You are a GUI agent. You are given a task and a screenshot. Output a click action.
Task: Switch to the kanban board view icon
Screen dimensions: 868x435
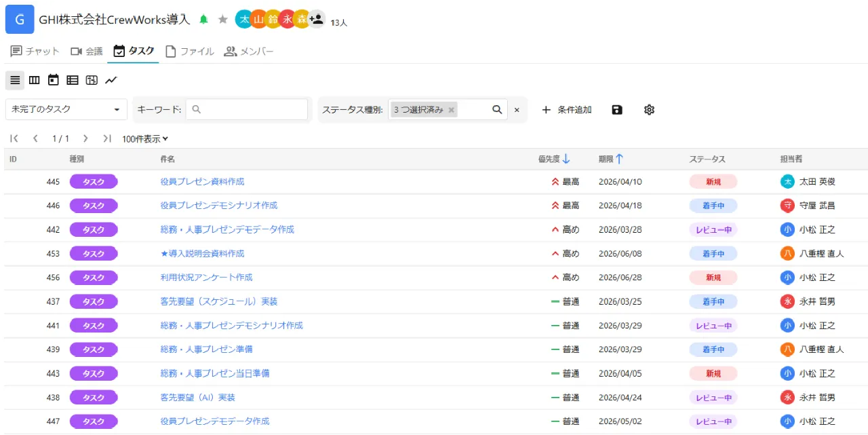(34, 80)
